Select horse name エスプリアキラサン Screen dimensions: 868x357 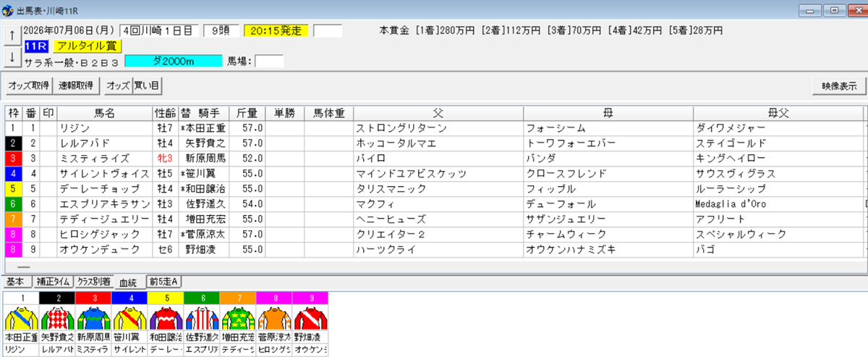pos(106,205)
